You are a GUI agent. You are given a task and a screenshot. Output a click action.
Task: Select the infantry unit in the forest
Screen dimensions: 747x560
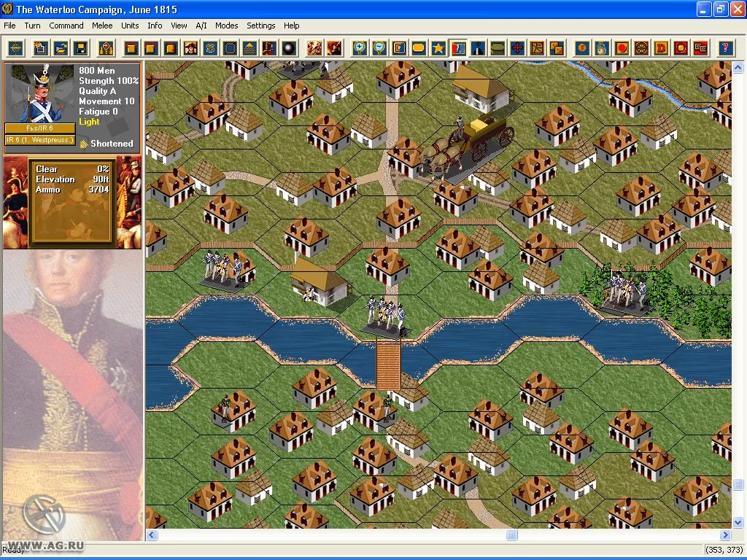(625, 292)
